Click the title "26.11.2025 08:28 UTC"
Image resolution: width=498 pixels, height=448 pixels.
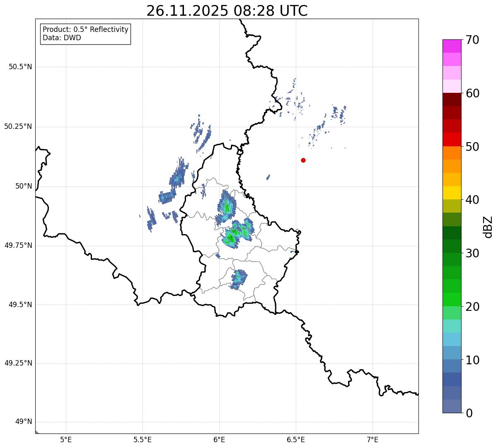(x=227, y=11)
